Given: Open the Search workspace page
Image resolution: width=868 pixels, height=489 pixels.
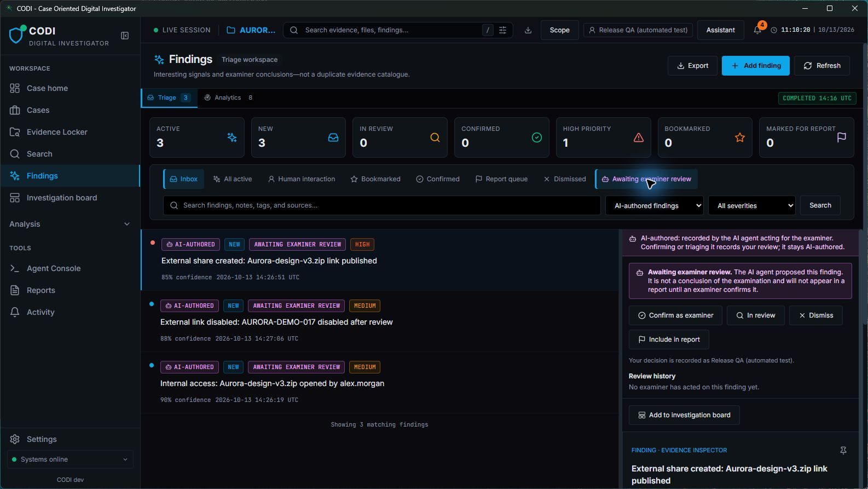Looking at the screenshot, I should click(70, 154).
